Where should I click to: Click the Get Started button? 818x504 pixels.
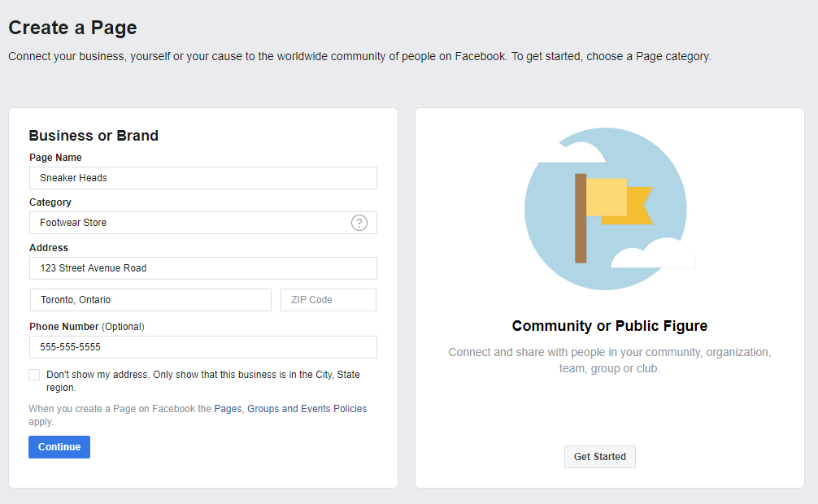pos(600,457)
